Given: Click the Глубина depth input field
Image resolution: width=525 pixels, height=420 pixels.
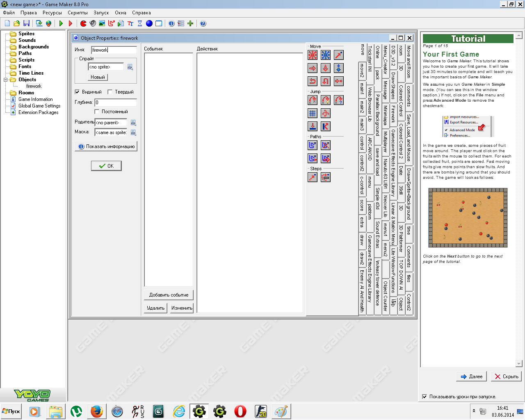Looking at the screenshot, I should (116, 103).
